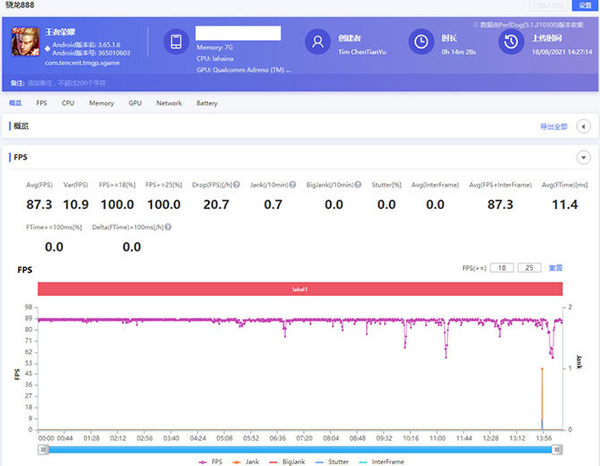Click the game avatar thumbnail
600x466 pixels.
coord(24,43)
